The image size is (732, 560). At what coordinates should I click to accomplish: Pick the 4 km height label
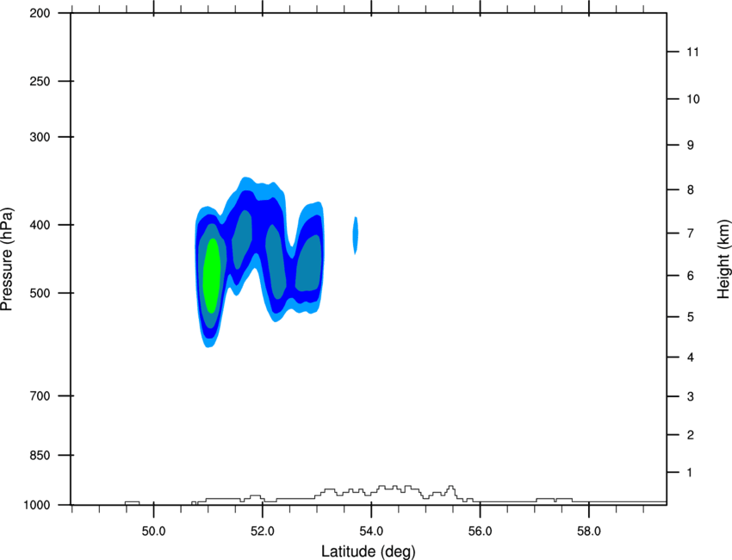[x=690, y=358]
